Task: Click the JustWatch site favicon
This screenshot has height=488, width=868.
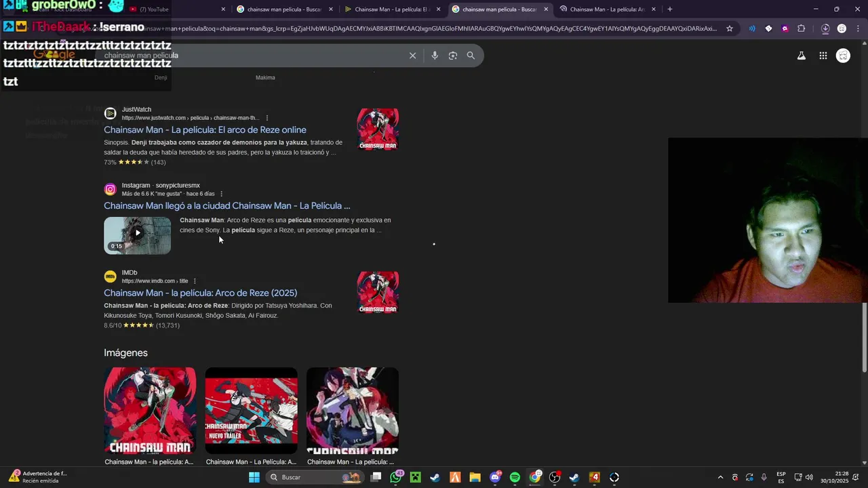Action: (110, 113)
